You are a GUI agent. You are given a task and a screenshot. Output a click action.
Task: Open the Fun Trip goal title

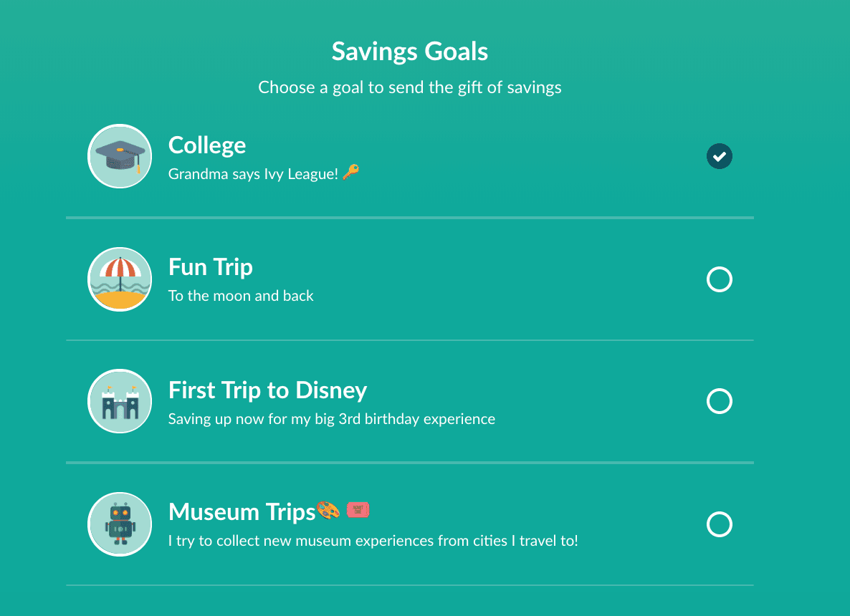[211, 267]
